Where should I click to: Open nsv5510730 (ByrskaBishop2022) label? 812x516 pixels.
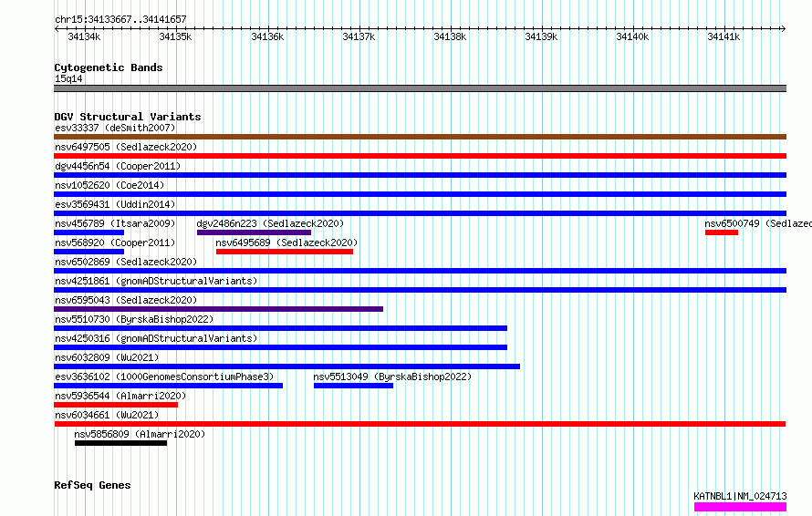click(x=134, y=319)
